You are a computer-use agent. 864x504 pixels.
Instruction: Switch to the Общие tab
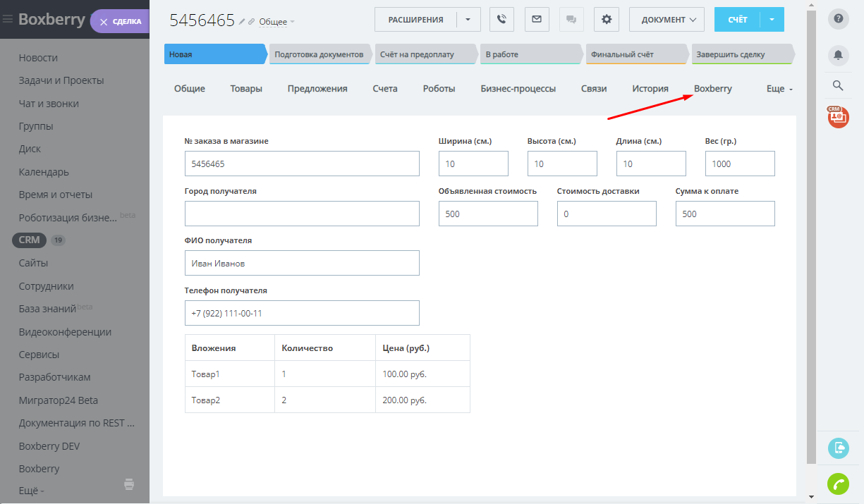click(190, 89)
